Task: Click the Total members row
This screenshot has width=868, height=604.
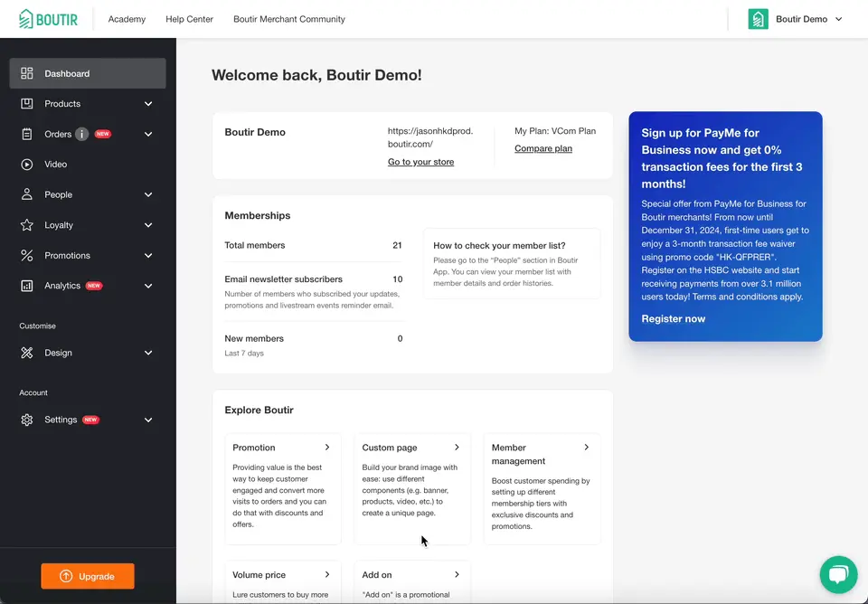Action: pos(314,245)
